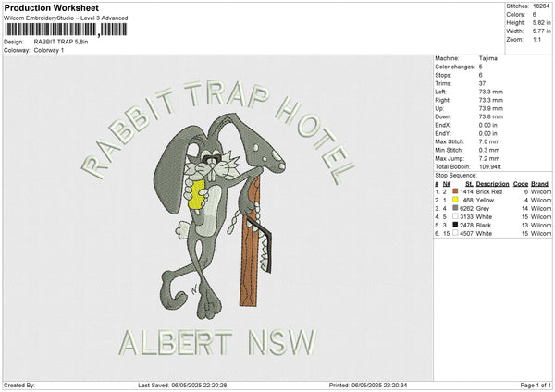Click the Trims value '37'
Viewport: 555px width, 392px height.
tap(482, 83)
